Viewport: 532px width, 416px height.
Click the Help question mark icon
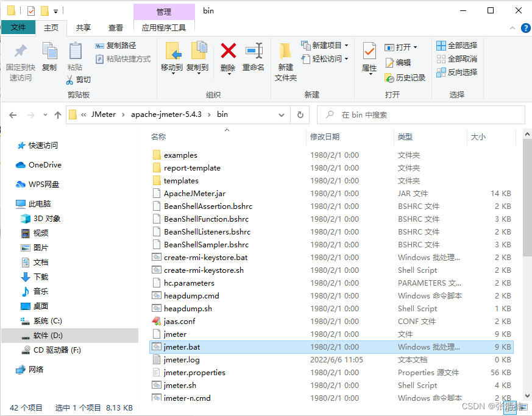525,28
